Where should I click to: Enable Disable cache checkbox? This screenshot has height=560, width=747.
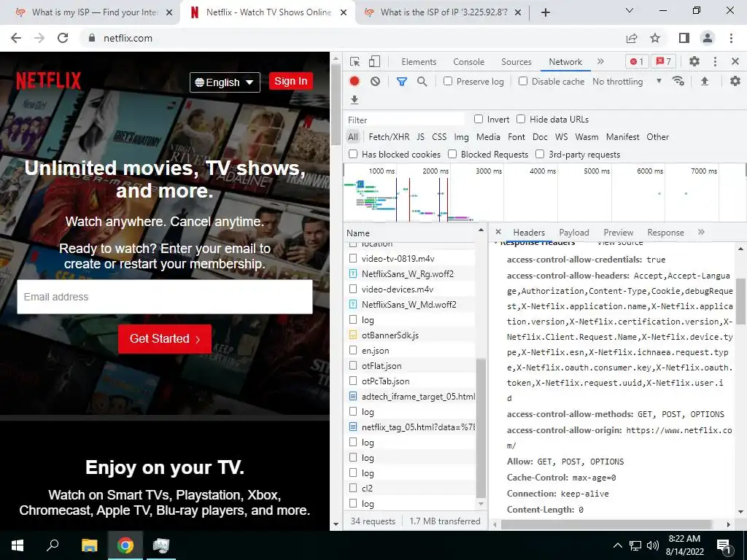(x=523, y=82)
